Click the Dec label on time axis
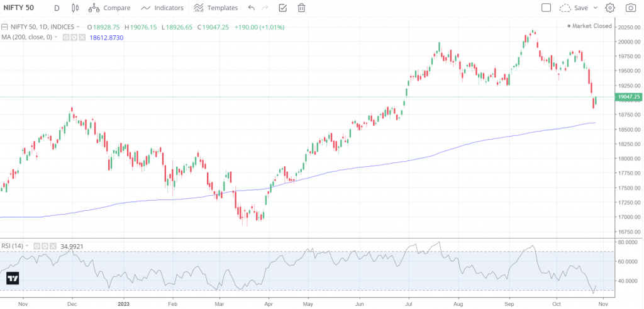The width and height of the screenshot is (644, 309). tap(72, 304)
